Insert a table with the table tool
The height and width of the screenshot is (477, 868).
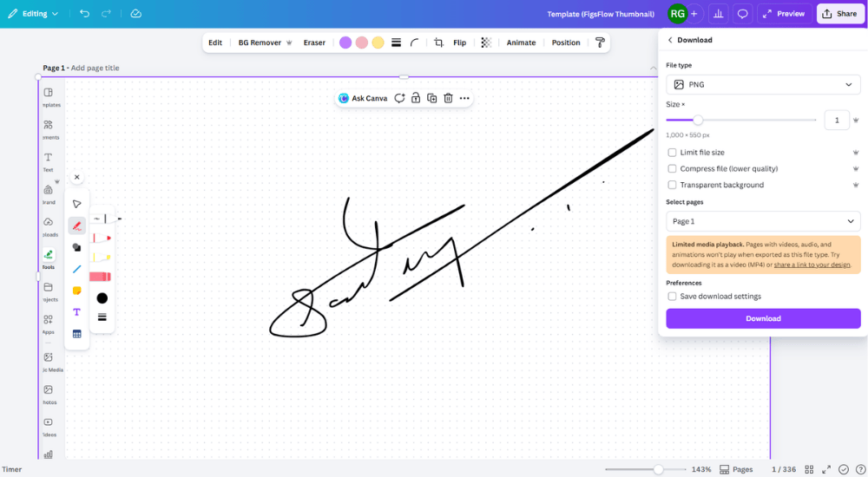[77, 334]
